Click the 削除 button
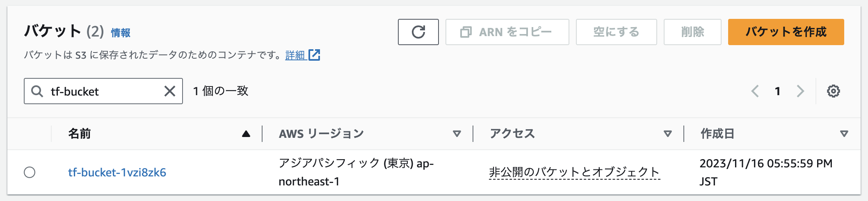Image resolution: width=868 pixels, height=201 pixels. (x=692, y=32)
